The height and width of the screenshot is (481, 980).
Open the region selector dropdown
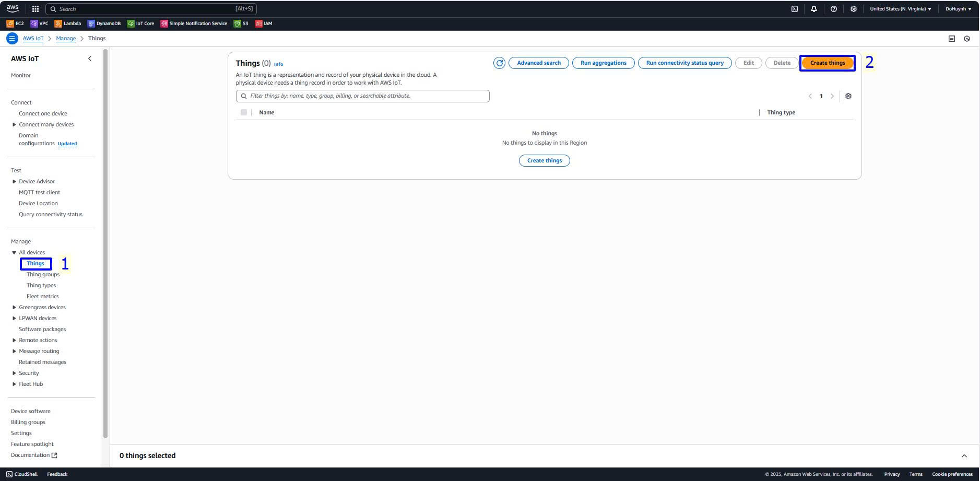900,9
